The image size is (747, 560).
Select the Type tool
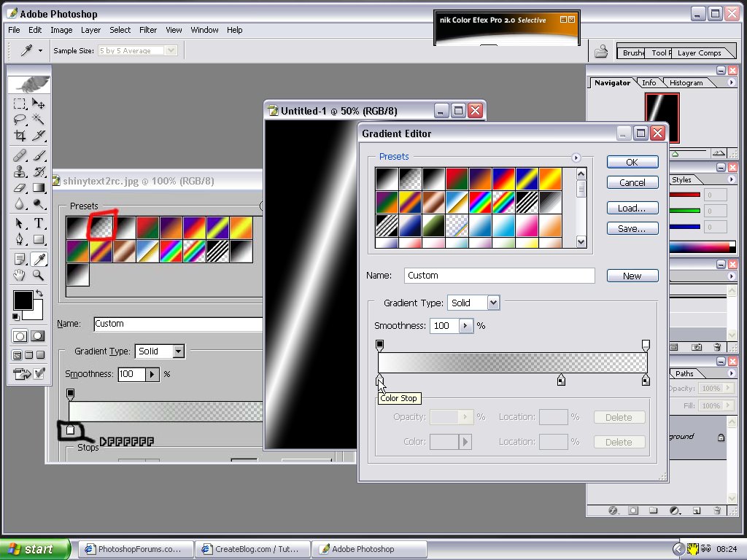point(39,223)
